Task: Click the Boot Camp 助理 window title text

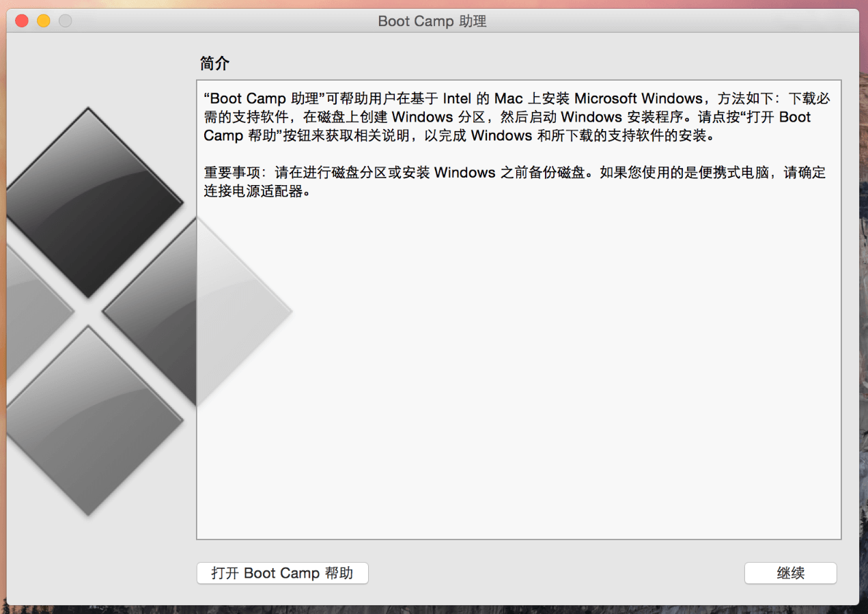Action: tap(432, 21)
